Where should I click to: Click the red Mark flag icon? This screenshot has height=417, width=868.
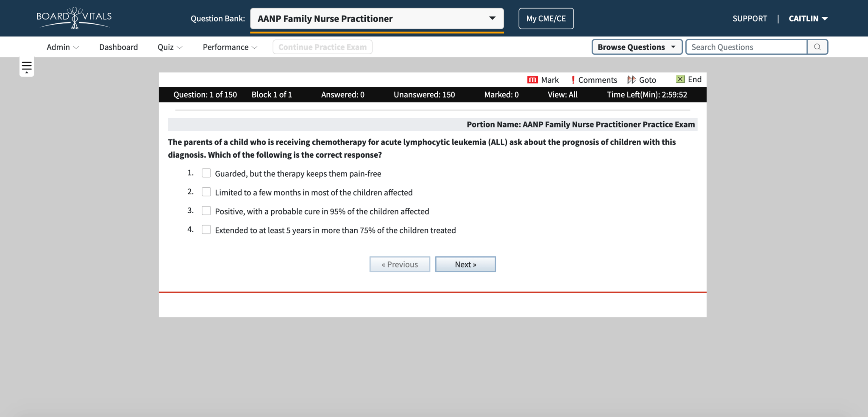tap(532, 80)
